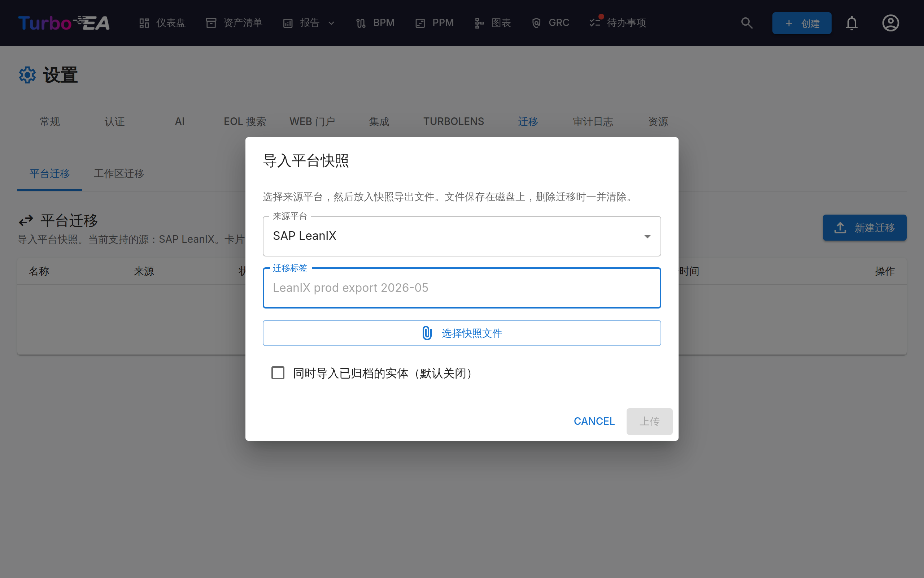Open the user account icon
924x578 pixels.
[x=890, y=23]
